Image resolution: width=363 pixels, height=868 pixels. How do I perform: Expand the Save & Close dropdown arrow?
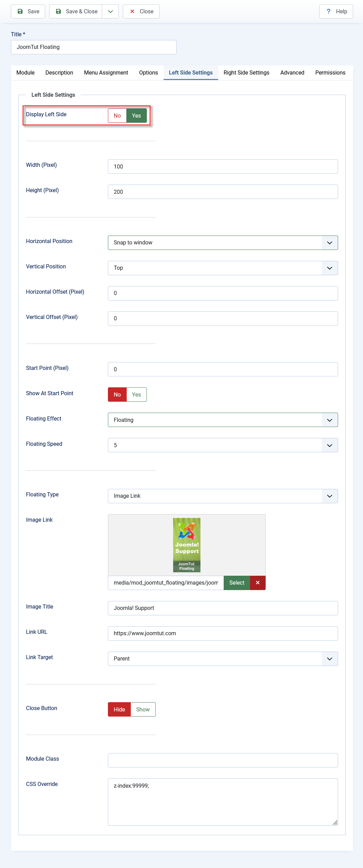tap(110, 11)
